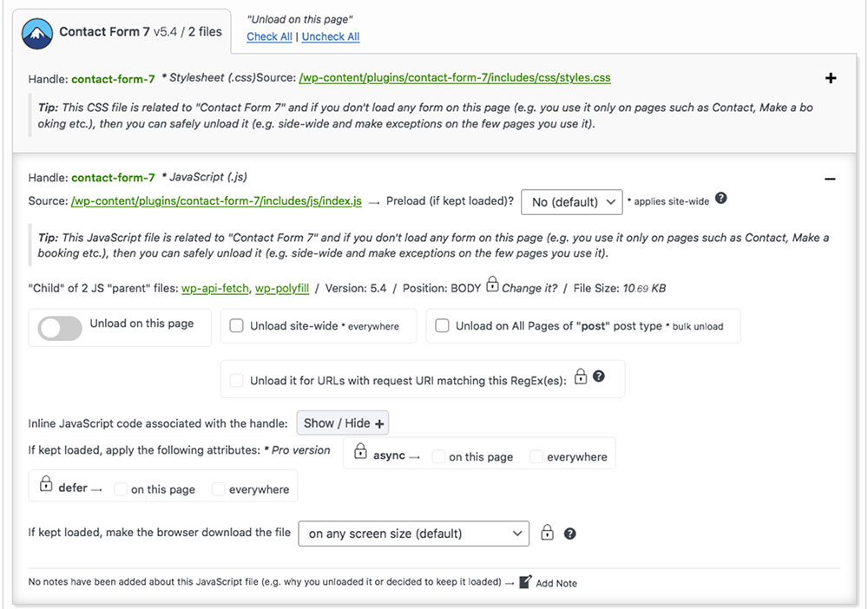The width and height of the screenshot is (868, 609).
Task: Toggle the Unload on this page switch
Action: (x=60, y=328)
